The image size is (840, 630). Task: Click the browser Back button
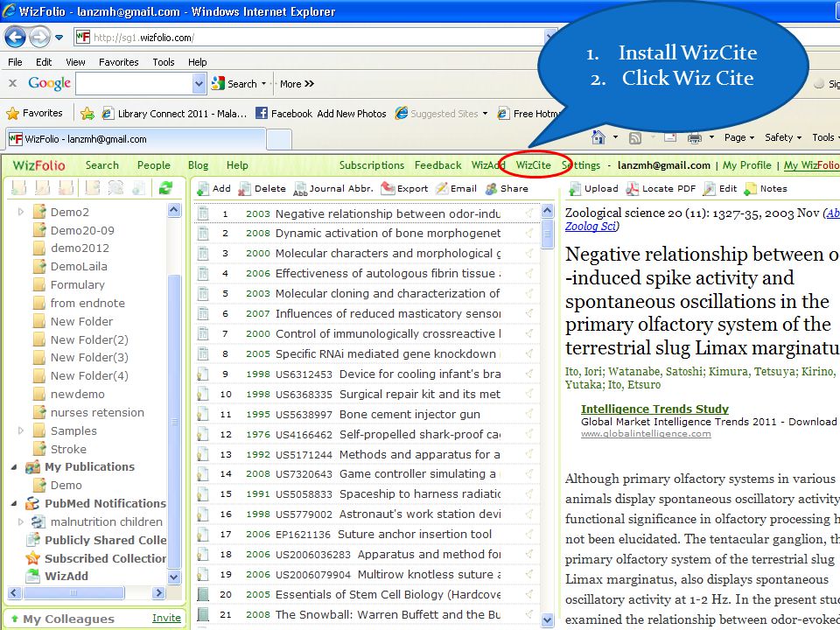(15, 37)
